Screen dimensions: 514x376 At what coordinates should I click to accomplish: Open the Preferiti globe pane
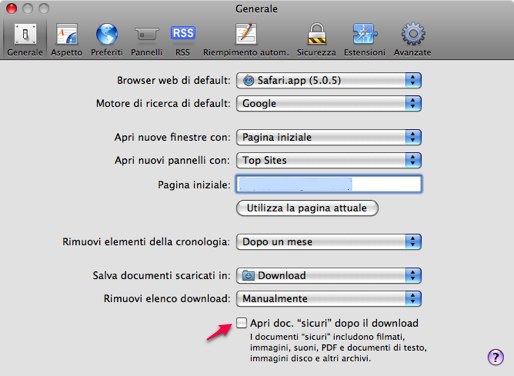107,40
